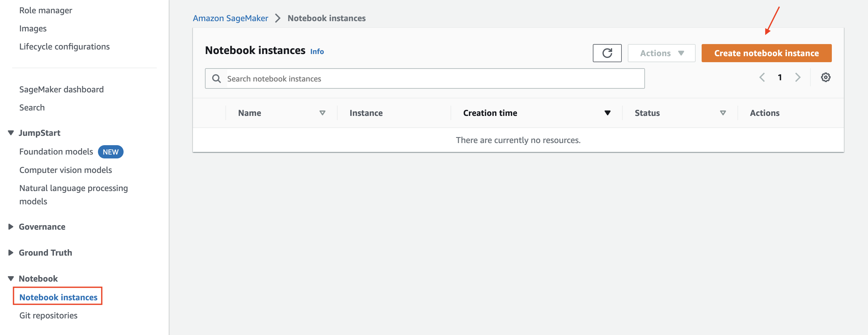This screenshot has height=335, width=868.
Task: Sort by the Creation time column arrow
Action: pos(607,113)
